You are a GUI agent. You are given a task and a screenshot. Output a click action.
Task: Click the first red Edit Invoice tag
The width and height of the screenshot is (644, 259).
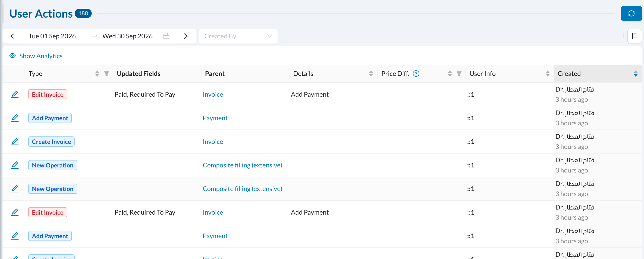click(x=47, y=94)
